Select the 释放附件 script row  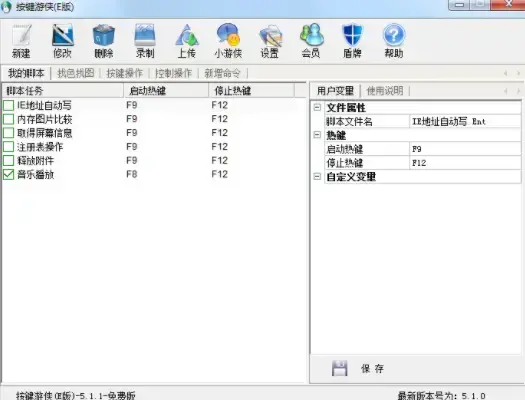click(154, 160)
